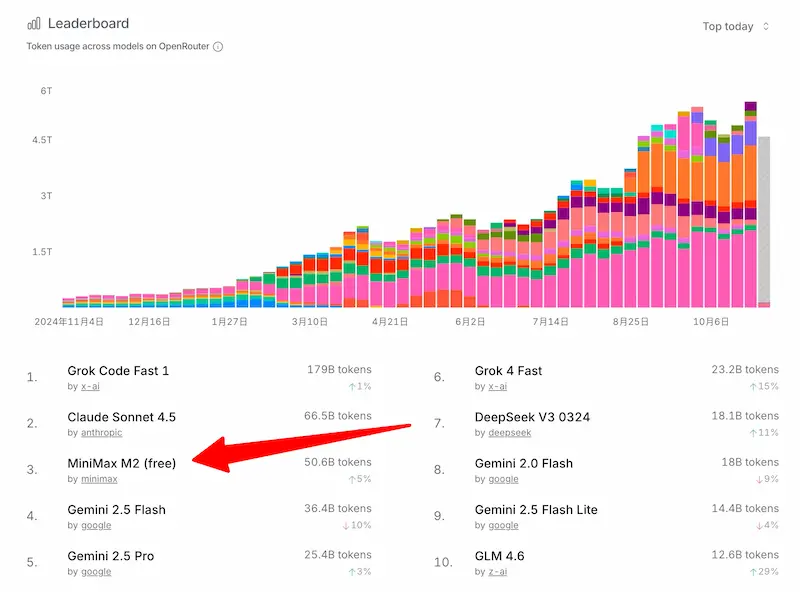This screenshot has height=592, width=800.
Task: Click Gemini 2.5 Flash model title
Action: tap(116, 510)
